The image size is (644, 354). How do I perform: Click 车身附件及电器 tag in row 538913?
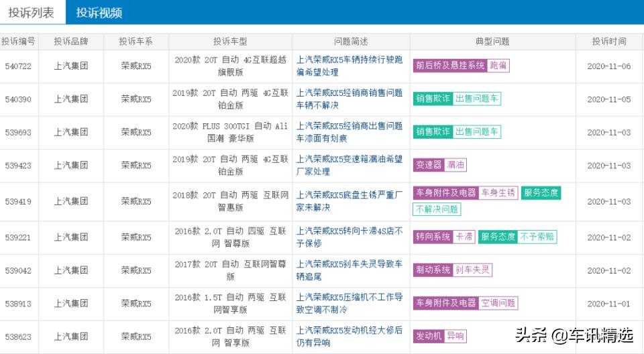pyautogui.click(x=445, y=303)
